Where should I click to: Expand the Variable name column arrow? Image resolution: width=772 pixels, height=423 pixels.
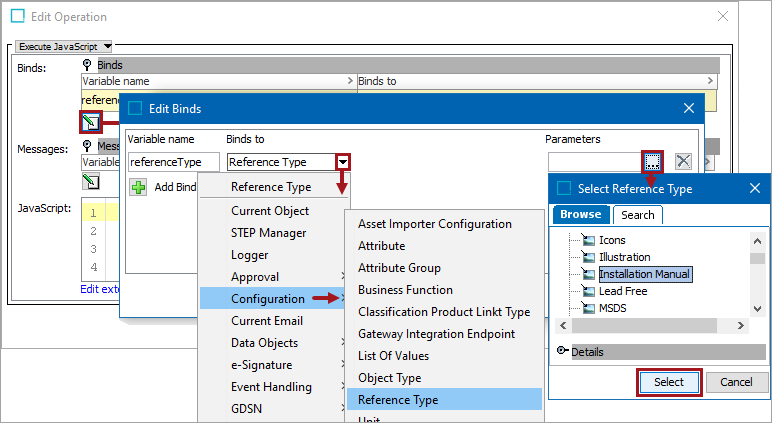click(350, 81)
